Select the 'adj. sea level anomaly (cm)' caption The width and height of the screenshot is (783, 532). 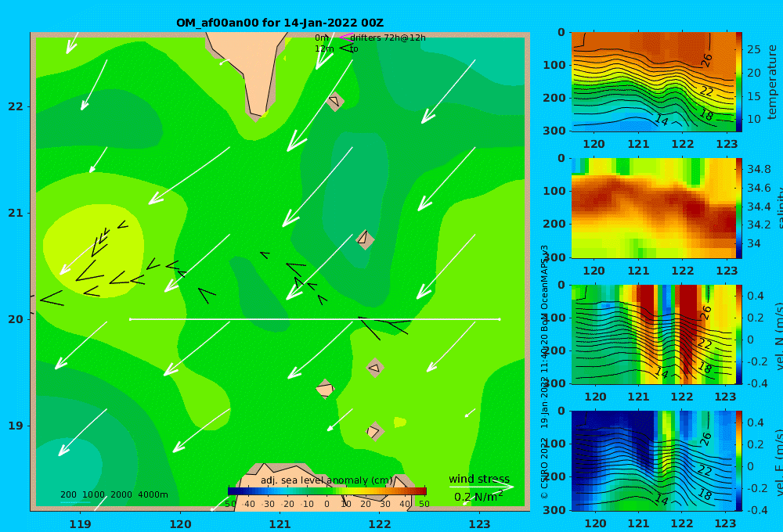(327, 480)
